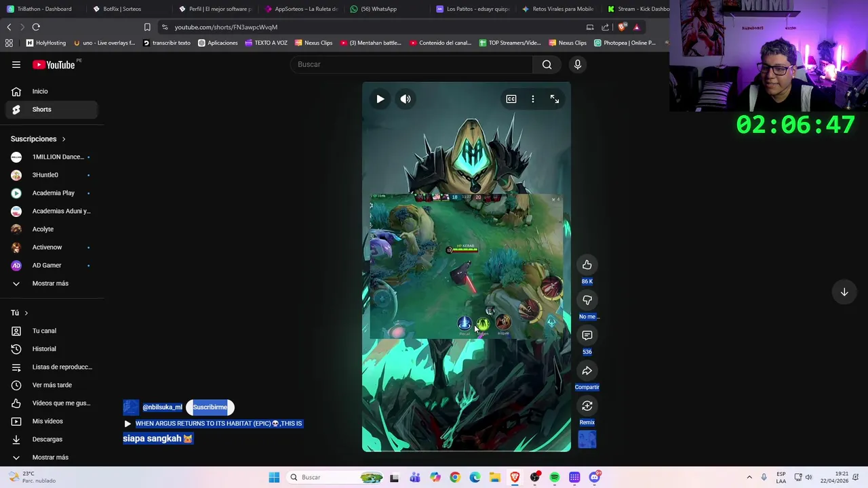The image size is (868, 488).
Task: Select Shorts in the sidebar
Action: tap(52, 109)
